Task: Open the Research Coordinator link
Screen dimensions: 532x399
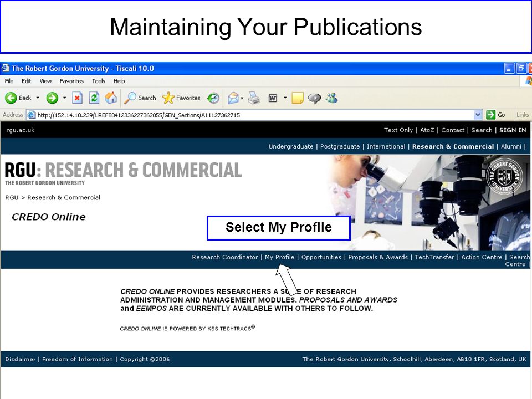Action: 225,257
